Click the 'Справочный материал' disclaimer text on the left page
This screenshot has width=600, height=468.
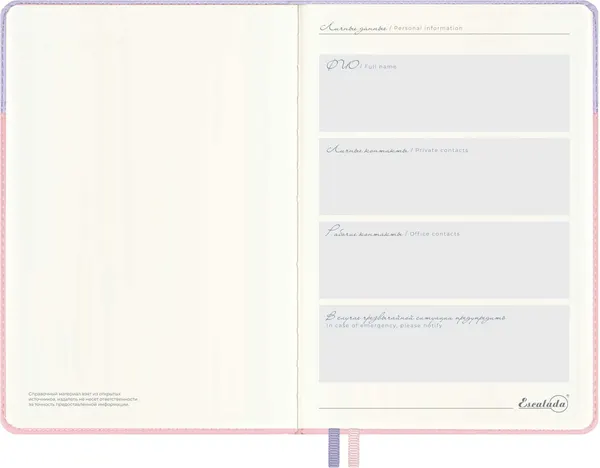click(83, 399)
